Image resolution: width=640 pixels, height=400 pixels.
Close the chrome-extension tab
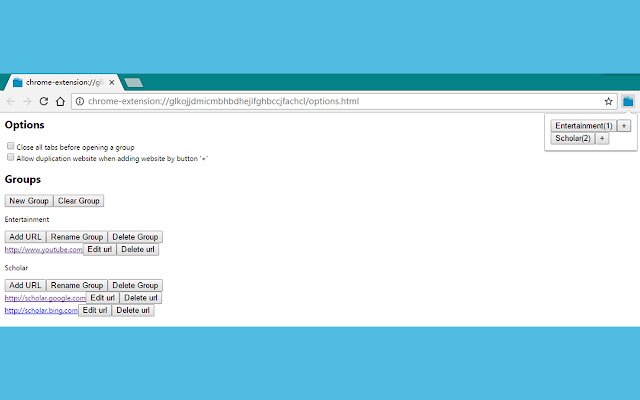click(111, 83)
